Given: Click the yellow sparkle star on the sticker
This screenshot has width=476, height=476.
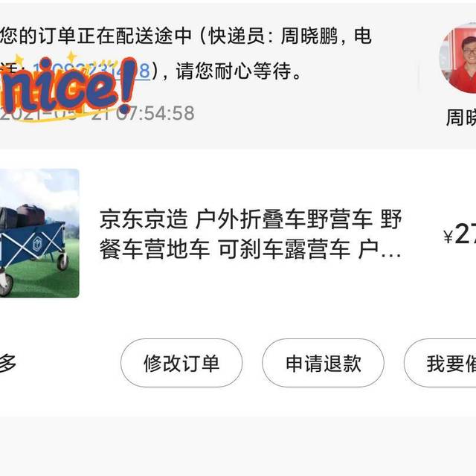Looking at the screenshot, I should tap(71, 57).
